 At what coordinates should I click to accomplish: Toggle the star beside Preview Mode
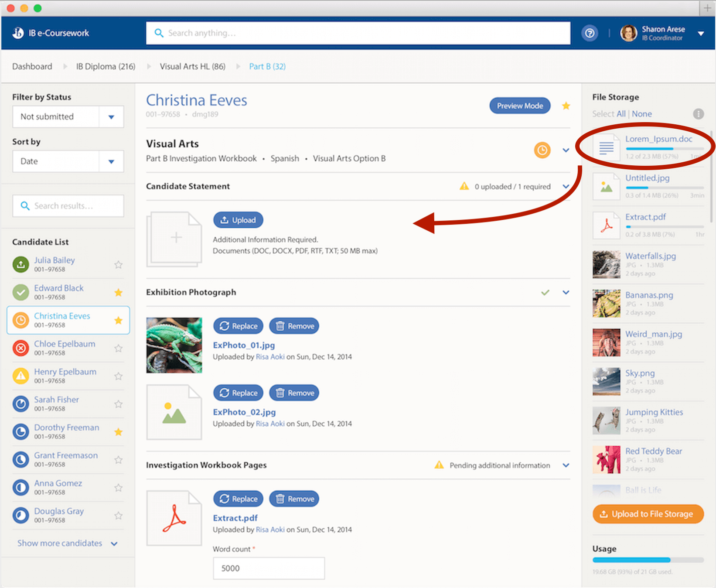(x=566, y=106)
